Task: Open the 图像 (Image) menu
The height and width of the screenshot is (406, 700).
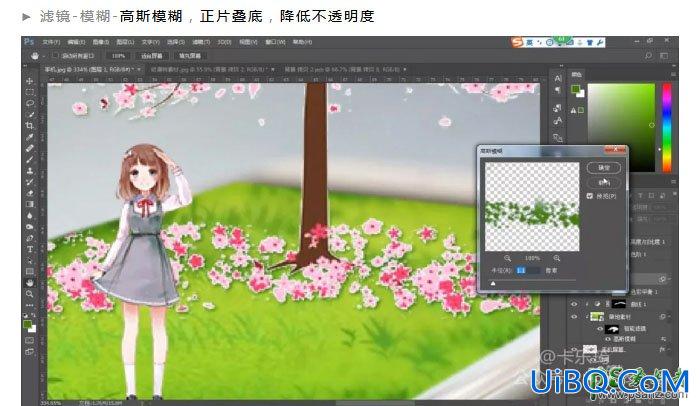Action: 101,42
